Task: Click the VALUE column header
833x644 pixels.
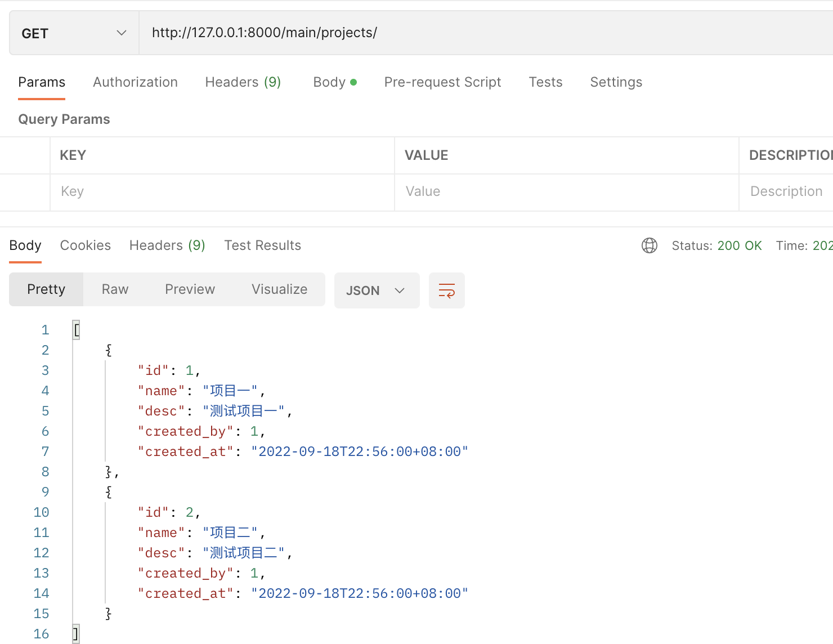Action: (x=427, y=155)
